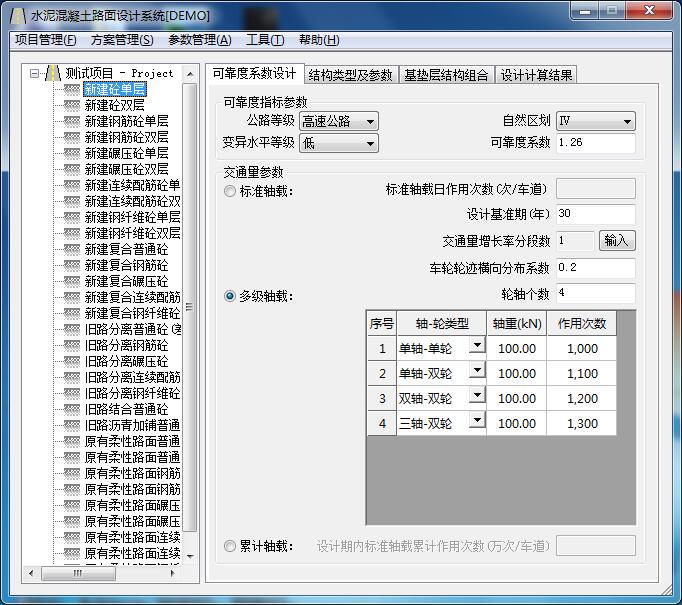The width and height of the screenshot is (682, 605).
Task: Click the 设计基准期(年) input field
Action: pyautogui.click(x=595, y=214)
